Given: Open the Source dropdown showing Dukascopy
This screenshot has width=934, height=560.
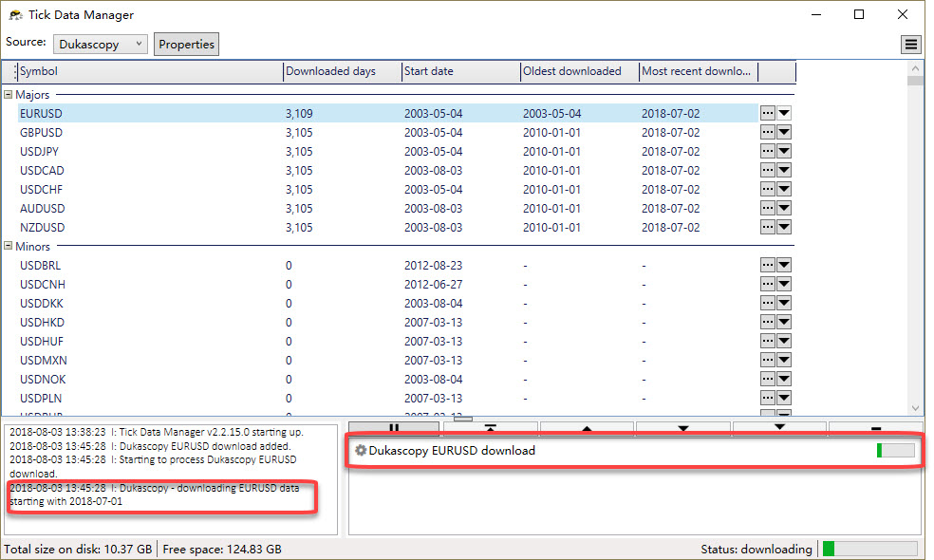Looking at the screenshot, I should tap(101, 44).
